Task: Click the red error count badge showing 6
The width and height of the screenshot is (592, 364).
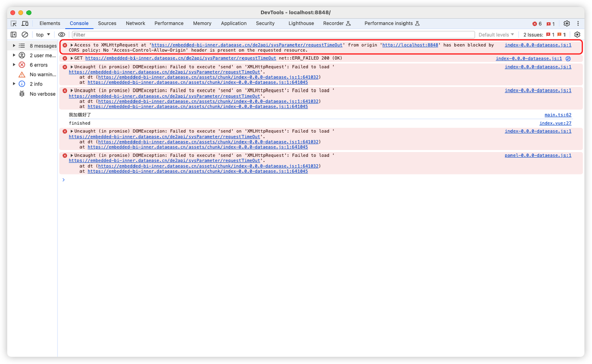Action: click(537, 24)
